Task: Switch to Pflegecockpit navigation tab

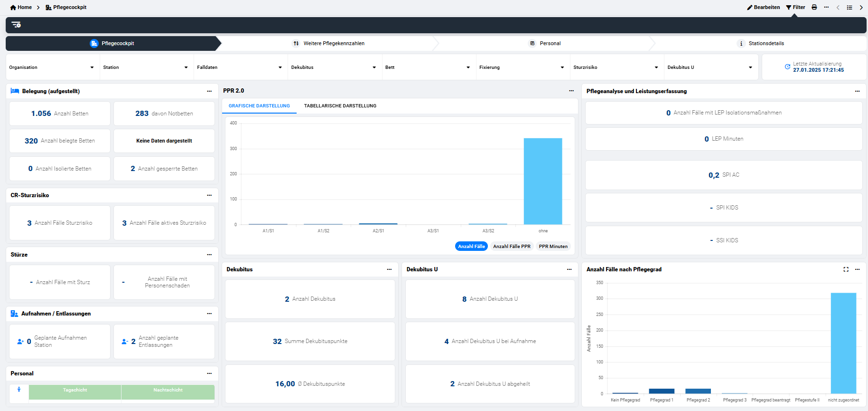Action: tap(112, 43)
